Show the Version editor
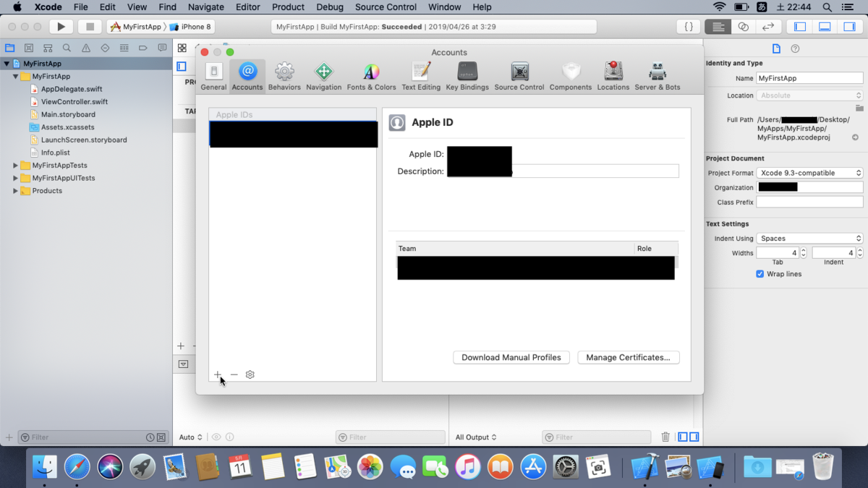Screen dimensions: 868x488 coord(768,27)
